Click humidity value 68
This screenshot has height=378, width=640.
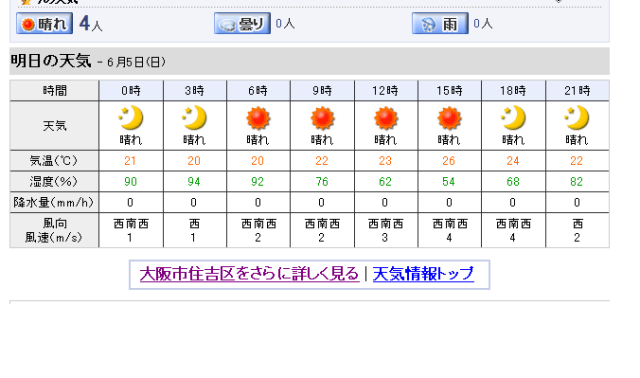[513, 182]
